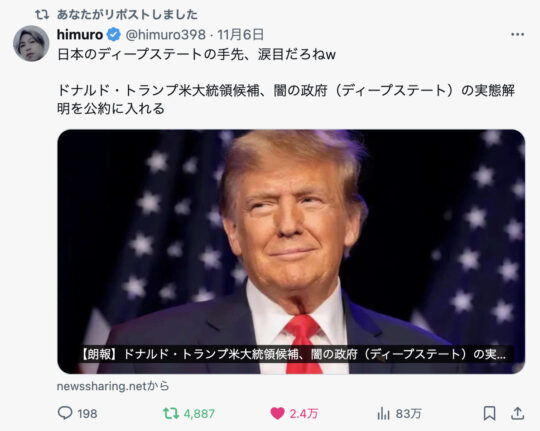Viewport: 540px width, 431px height.
Task: Open the @himuro398 handle
Action: pyautogui.click(x=166, y=34)
